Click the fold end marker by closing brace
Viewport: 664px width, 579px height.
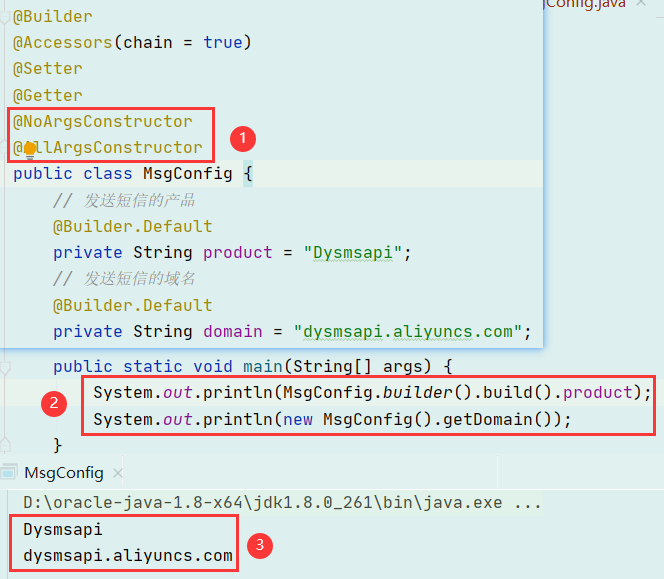pos(5,445)
